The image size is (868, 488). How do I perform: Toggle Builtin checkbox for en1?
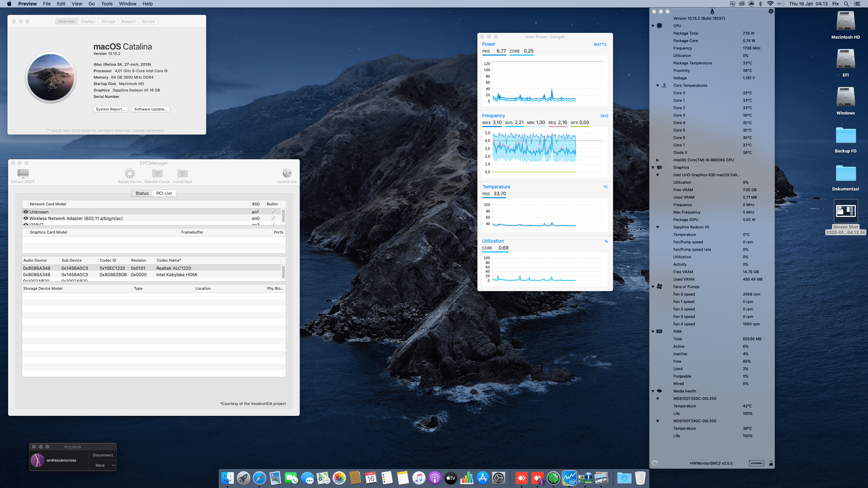[x=273, y=212]
